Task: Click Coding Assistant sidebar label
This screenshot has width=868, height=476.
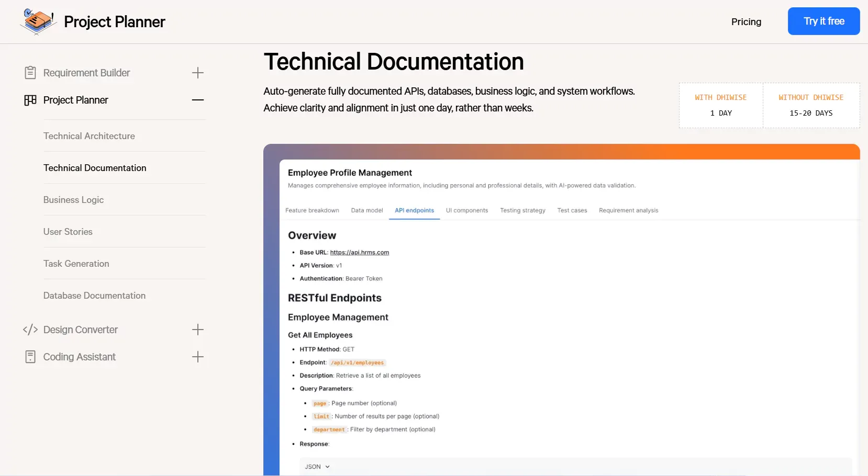Action: 80,357
